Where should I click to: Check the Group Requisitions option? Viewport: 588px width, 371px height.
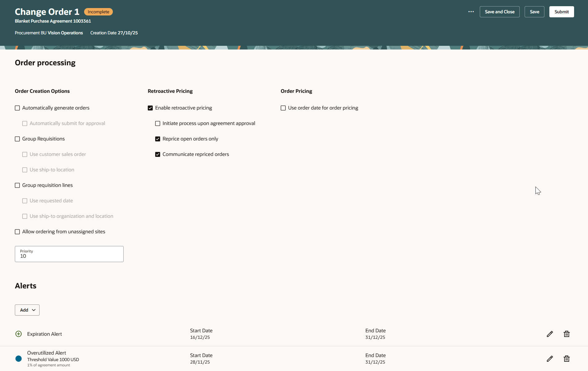[x=17, y=139]
